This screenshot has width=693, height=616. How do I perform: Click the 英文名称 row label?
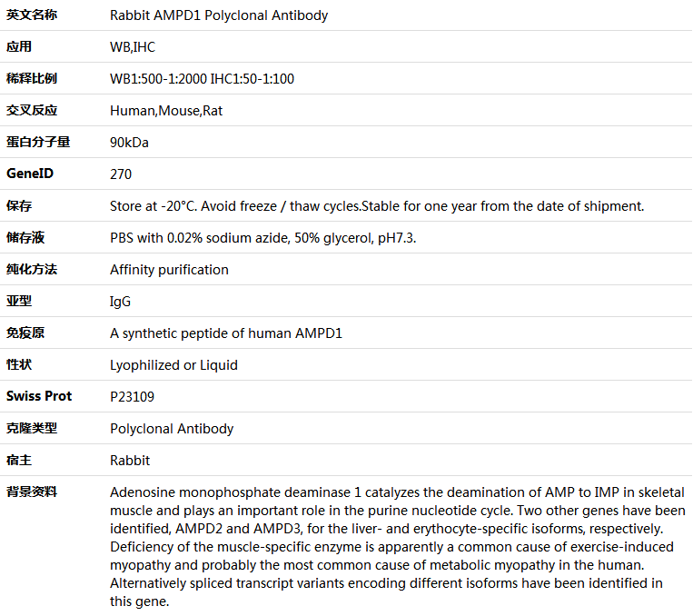[32, 15]
